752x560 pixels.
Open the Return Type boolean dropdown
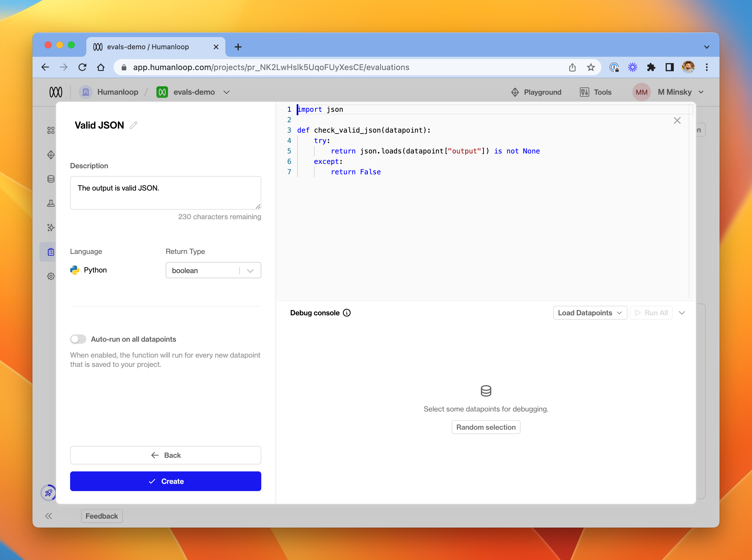pyautogui.click(x=213, y=270)
